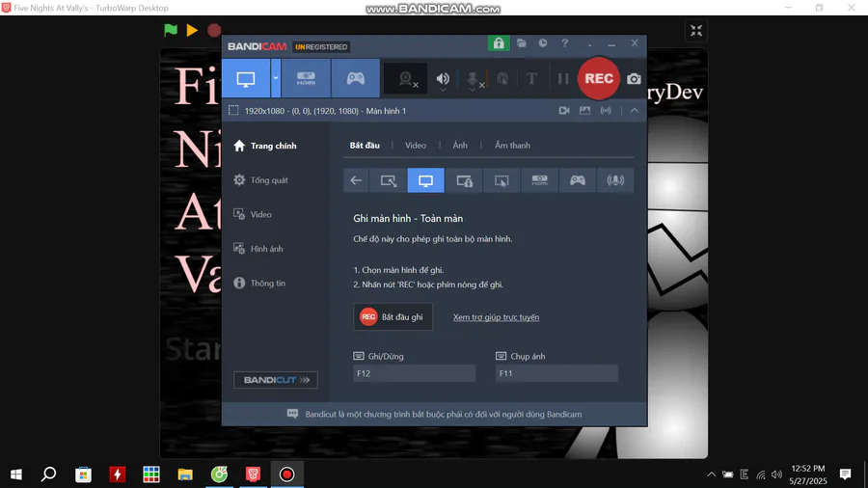The image size is (868, 488).
Task: Open volume control in system tray
Action: (x=776, y=474)
